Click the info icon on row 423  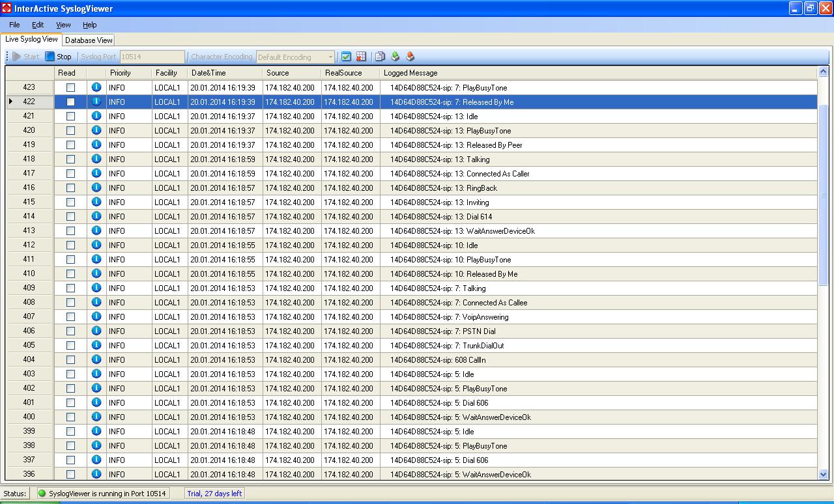96,87
